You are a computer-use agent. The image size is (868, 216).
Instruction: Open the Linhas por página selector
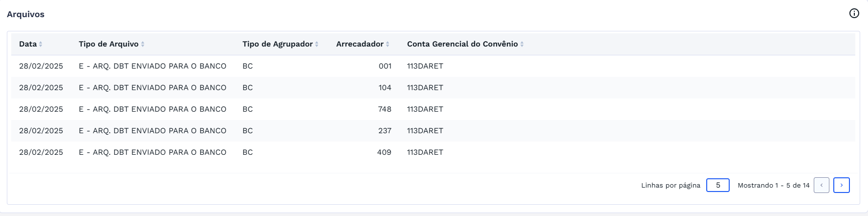717,185
